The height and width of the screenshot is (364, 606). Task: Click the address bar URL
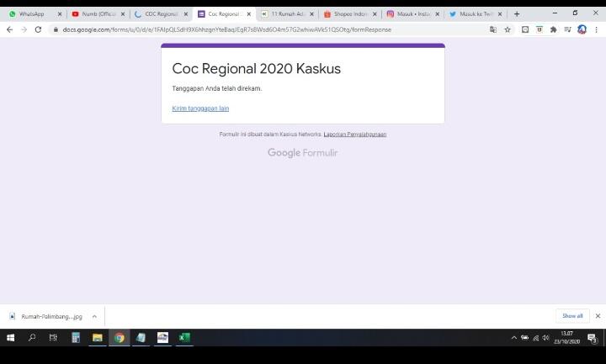click(x=227, y=29)
